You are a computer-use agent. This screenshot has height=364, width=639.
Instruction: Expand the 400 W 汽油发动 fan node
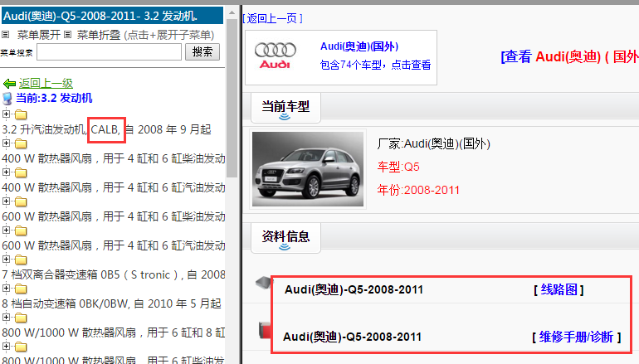click(x=6, y=172)
